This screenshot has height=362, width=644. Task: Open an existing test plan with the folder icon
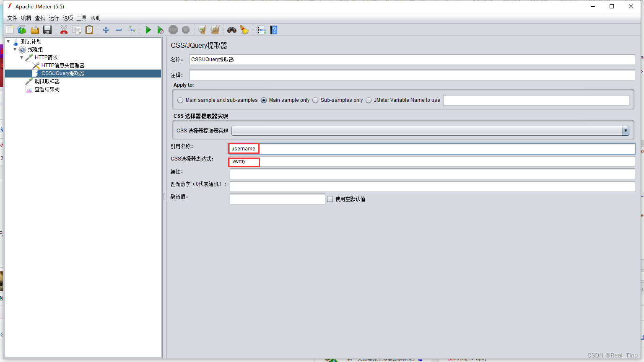tap(35, 29)
